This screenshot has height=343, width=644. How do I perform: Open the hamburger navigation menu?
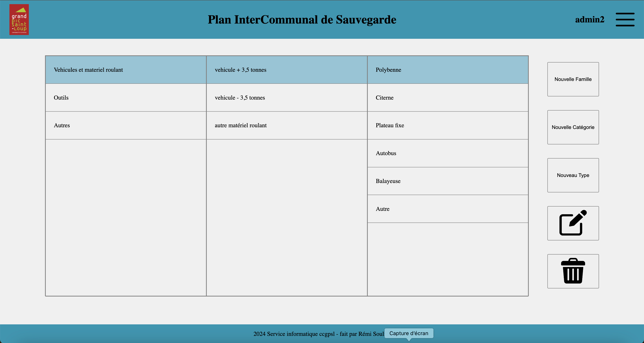click(x=625, y=20)
